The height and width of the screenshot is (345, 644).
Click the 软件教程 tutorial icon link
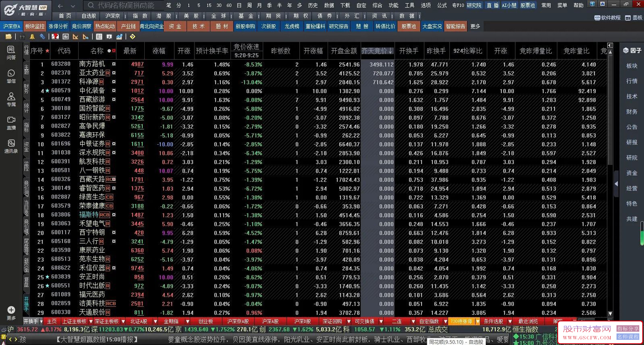point(608,18)
